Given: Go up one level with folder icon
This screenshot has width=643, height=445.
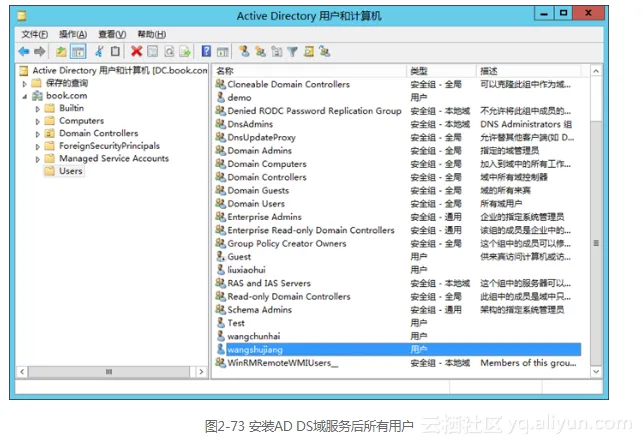Looking at the screenshot, I should point(61,52).
